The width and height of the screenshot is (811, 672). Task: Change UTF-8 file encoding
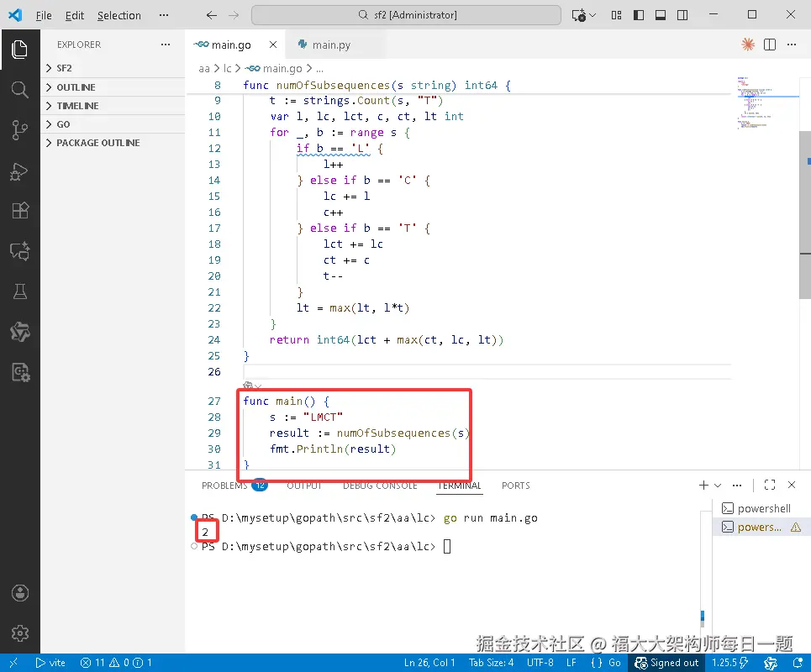(x=540, y=663)
